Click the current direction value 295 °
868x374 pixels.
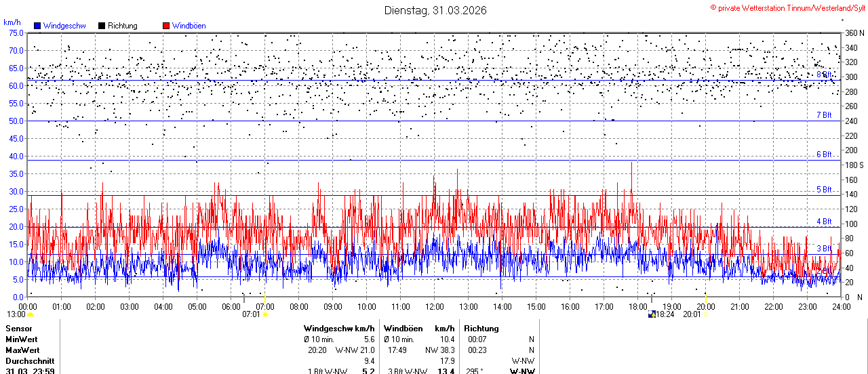[x=475, y=371]
